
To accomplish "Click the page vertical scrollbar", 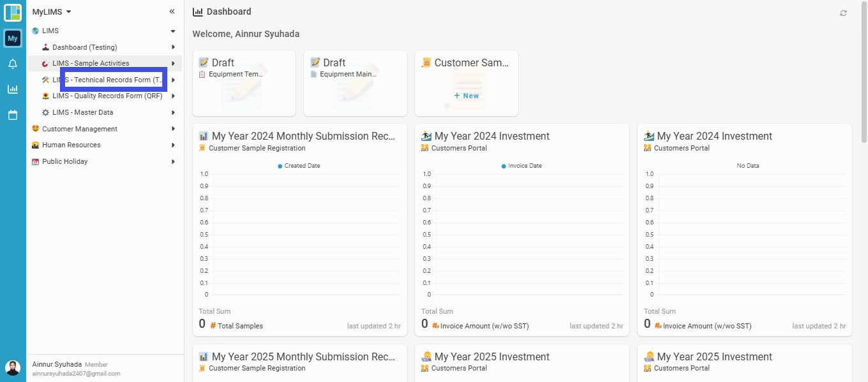I will point(864,72).
